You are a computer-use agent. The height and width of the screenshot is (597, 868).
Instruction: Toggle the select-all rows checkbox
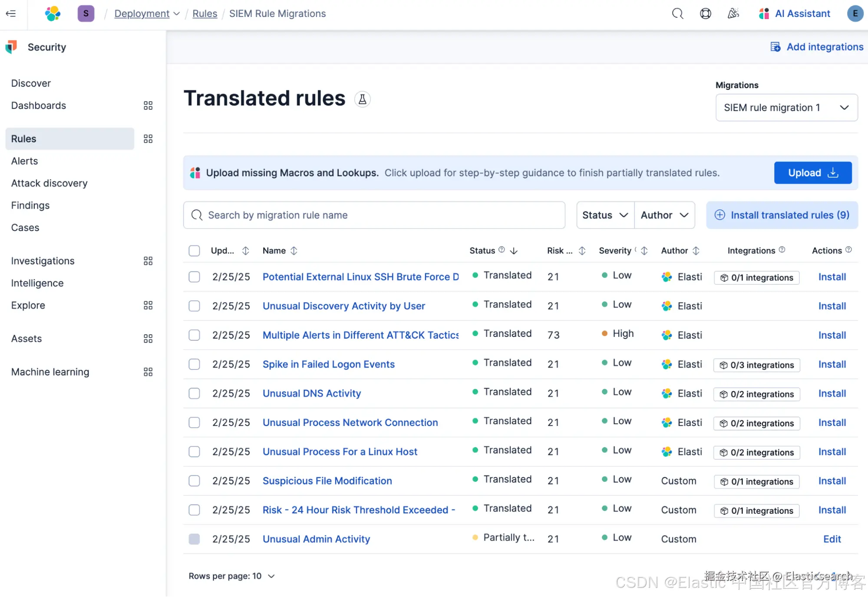194,251
